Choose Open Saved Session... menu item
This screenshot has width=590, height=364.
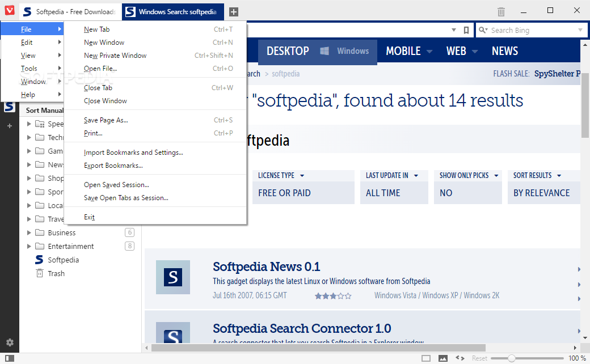155,185
